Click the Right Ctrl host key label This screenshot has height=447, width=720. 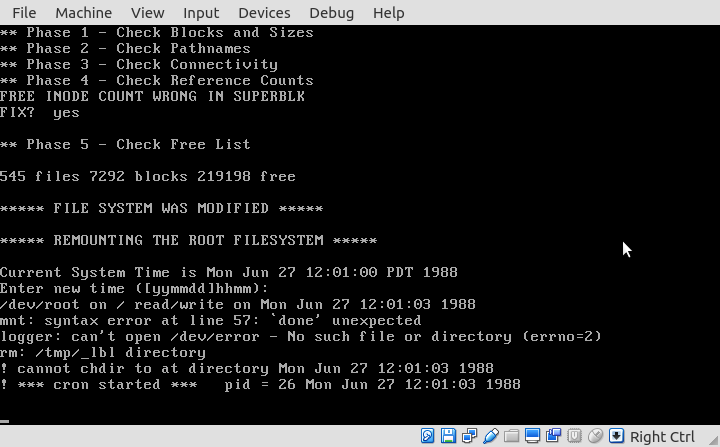tap(662, 436)
